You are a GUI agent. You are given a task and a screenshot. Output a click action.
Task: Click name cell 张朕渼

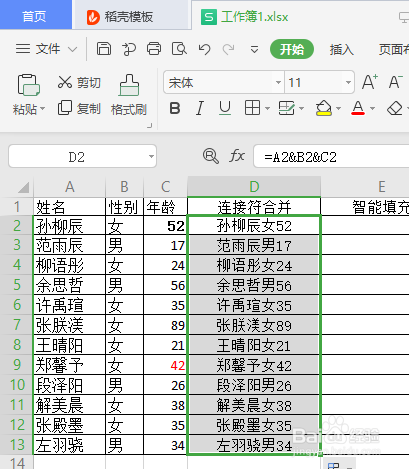[x=69, y=325]
